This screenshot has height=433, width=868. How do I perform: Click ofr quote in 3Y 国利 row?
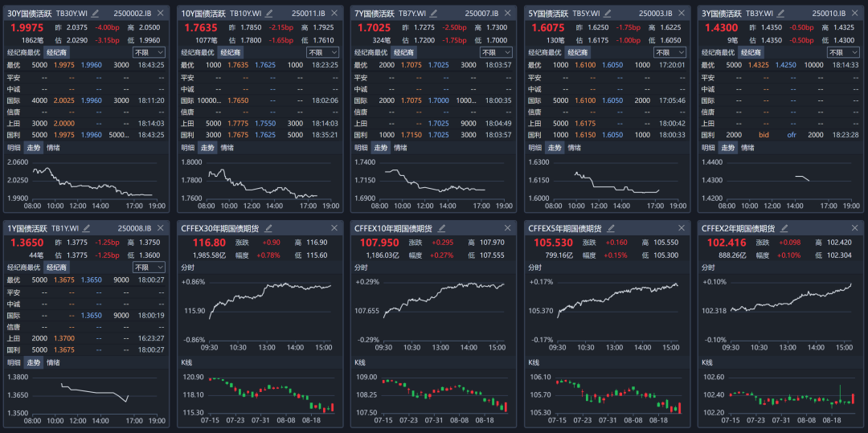(792, 135)
